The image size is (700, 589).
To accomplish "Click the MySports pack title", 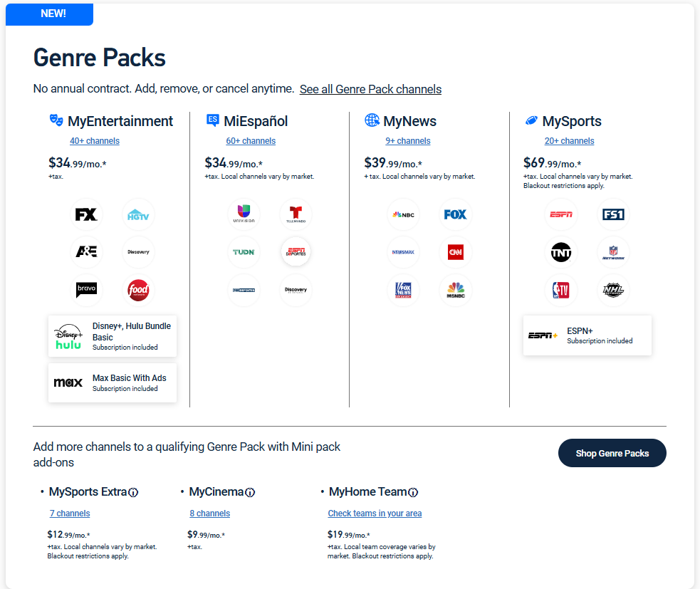I will [572, 121].
